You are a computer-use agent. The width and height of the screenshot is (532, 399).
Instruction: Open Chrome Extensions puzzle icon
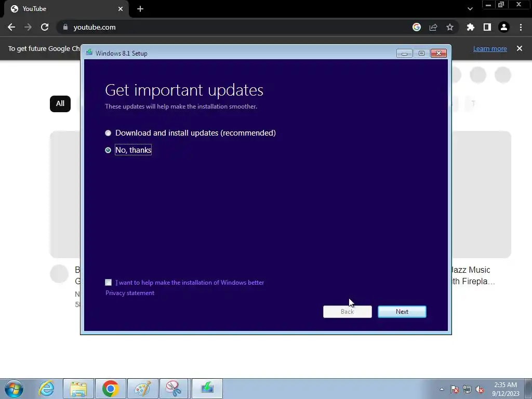click(471, 27)
